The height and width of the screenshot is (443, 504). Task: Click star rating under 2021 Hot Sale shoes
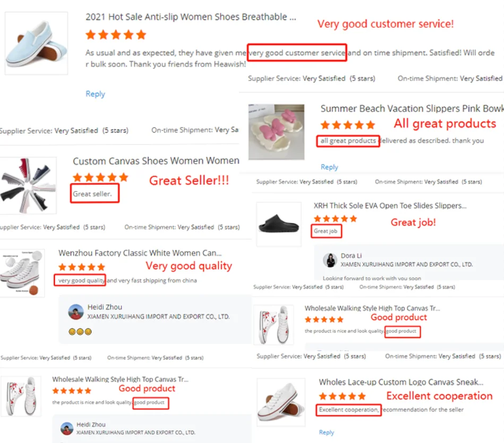point(115,35)
